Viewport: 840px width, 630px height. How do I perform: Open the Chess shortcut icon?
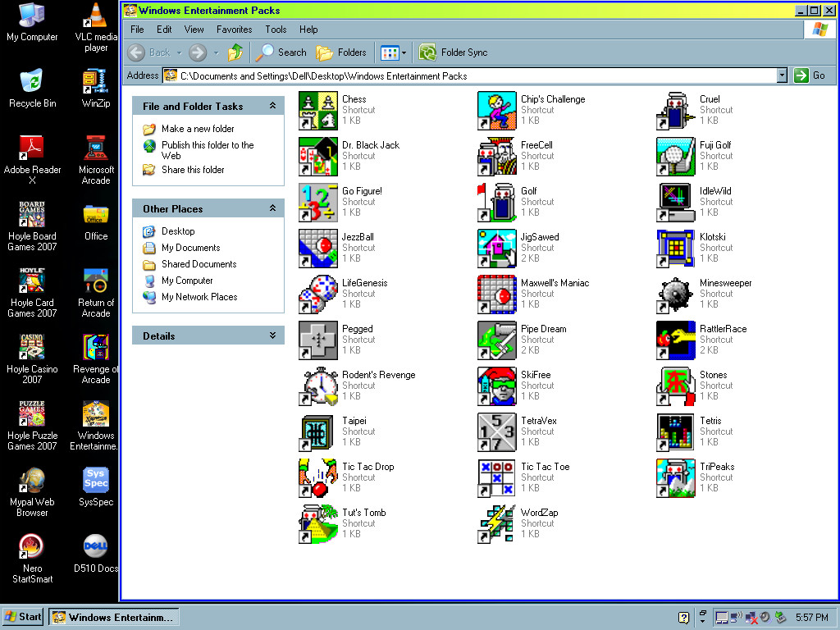[318, 111]
